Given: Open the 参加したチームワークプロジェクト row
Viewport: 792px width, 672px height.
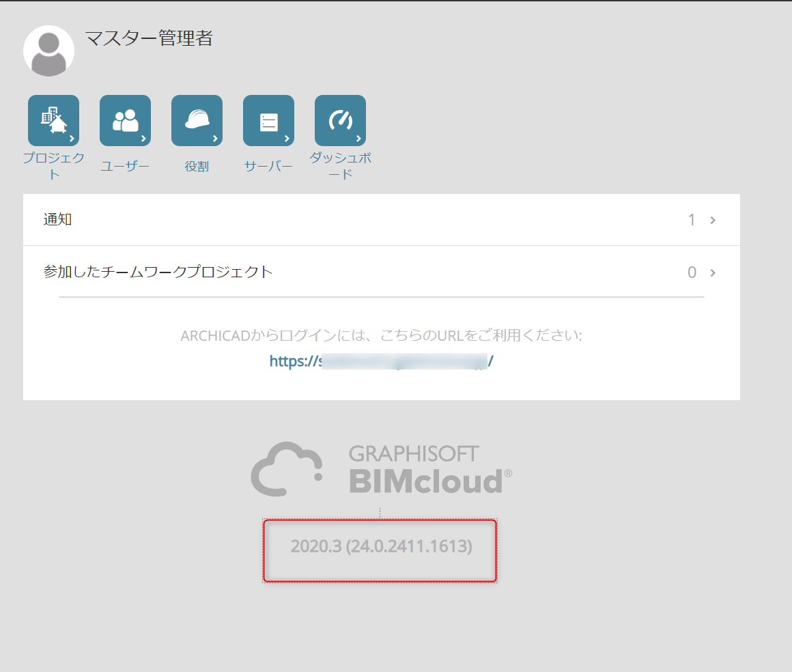Looking at the screenshot, I should (x=382, y=272).
